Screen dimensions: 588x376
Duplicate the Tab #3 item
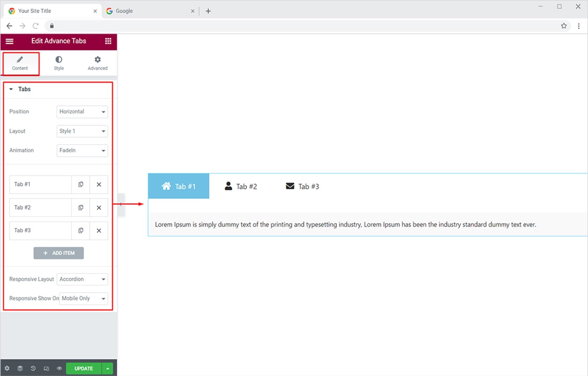80,231
